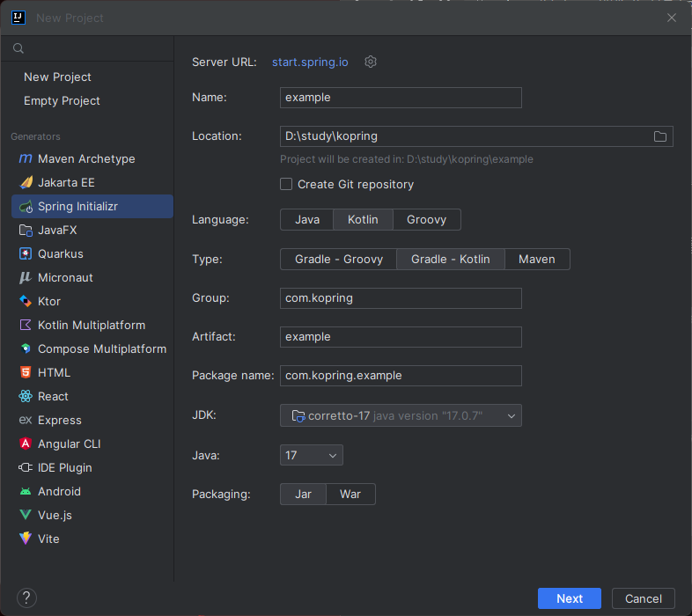
Task: Select Kotlin language option
Action: (363, 220)
